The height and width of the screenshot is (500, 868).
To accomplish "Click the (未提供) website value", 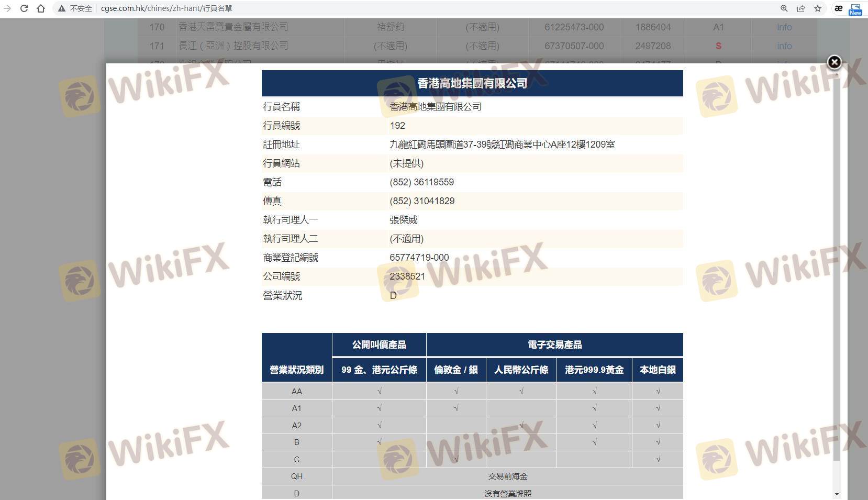I will tap(407, 163).
